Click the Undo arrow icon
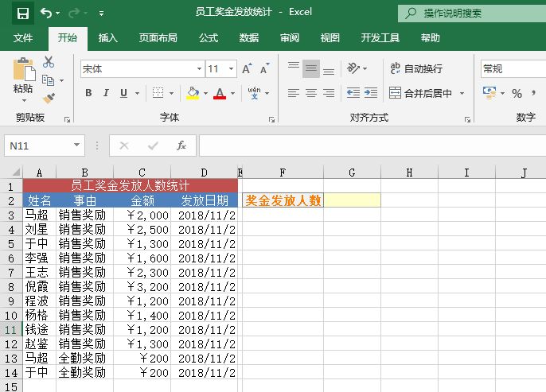The height and width of the screenshot is (392, 546). click(x=46, y=13)
